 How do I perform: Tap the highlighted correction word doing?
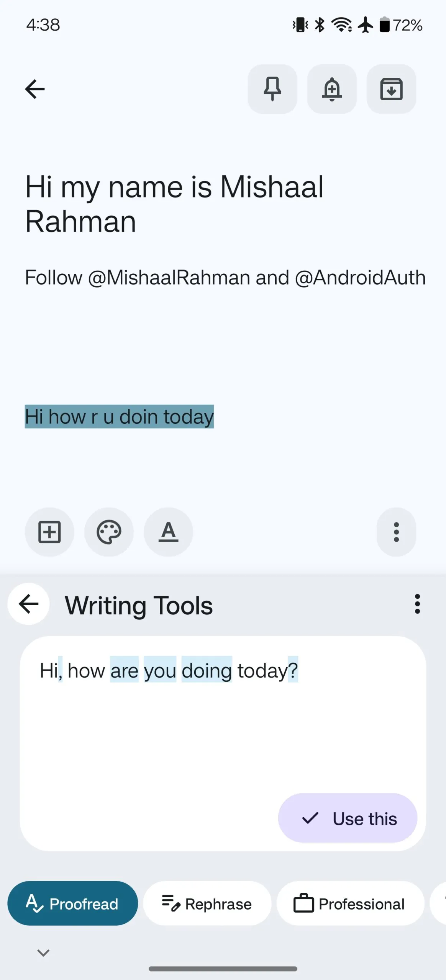[x=207, y=671]
